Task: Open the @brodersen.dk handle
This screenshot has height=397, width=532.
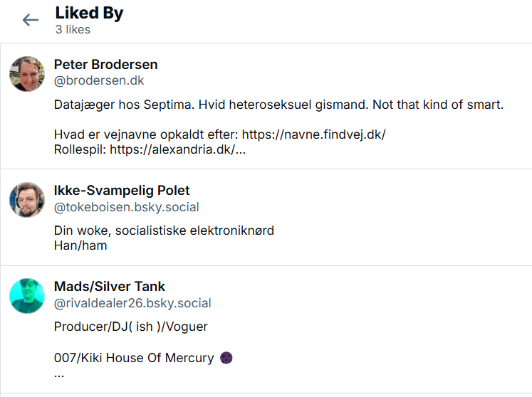Action: (x=99, y=80)
